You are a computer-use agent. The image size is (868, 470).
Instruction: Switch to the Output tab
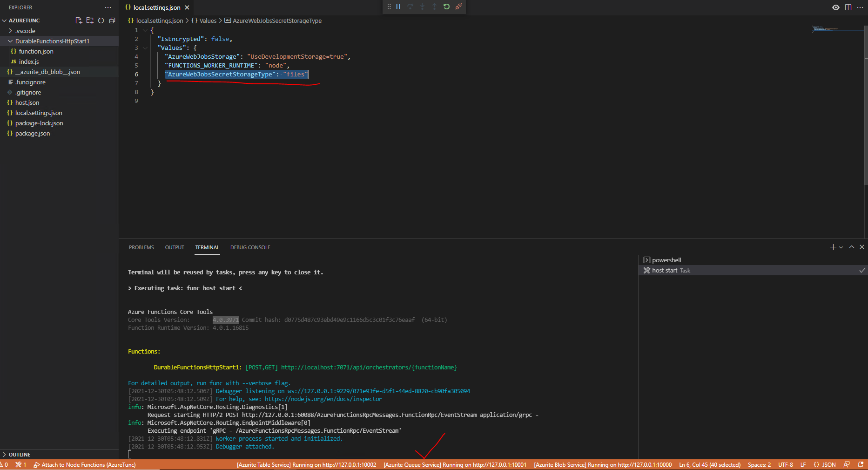pyautogui.click(x=175, y=247)
